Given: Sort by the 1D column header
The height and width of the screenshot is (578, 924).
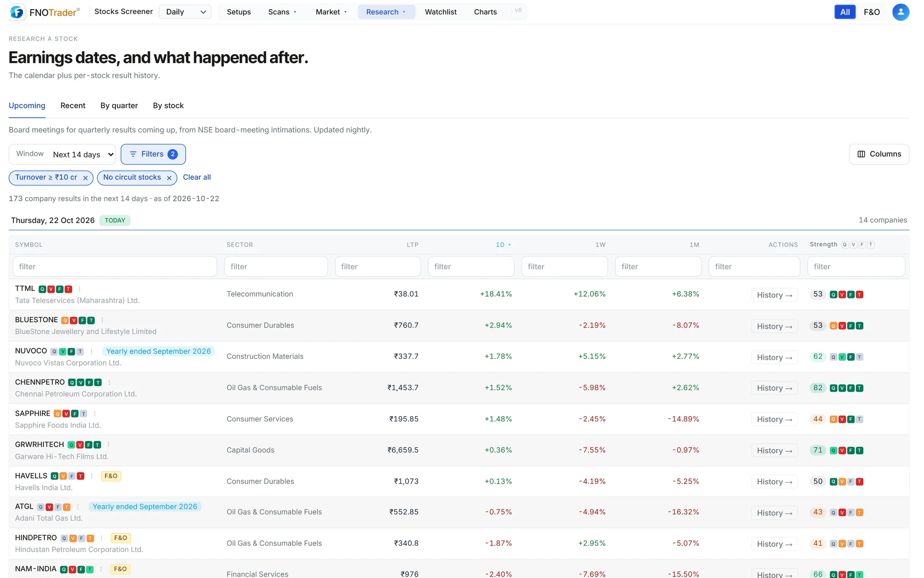Looking at the screenshot, I should pyautogui.click(x=503, y=245).
